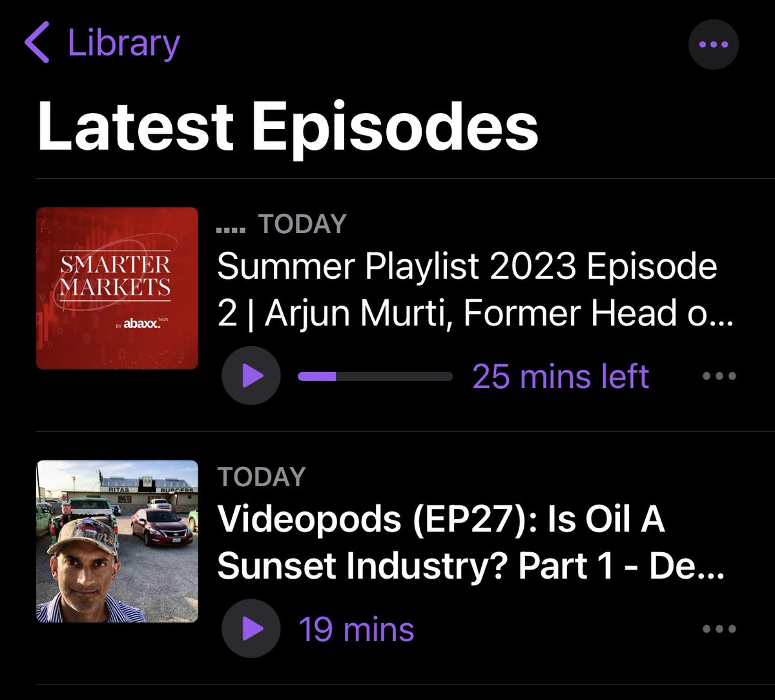Open the purple more options menu at top
Viewport: 775px width, 700px height.
pos(713,45)
